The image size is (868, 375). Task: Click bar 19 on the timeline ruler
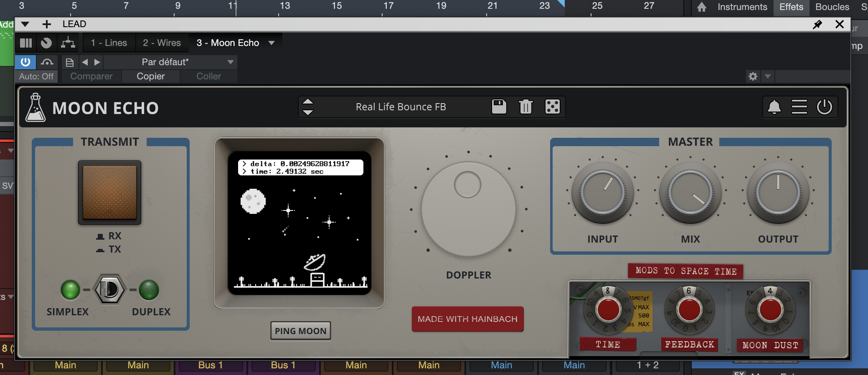pos(441,6)
